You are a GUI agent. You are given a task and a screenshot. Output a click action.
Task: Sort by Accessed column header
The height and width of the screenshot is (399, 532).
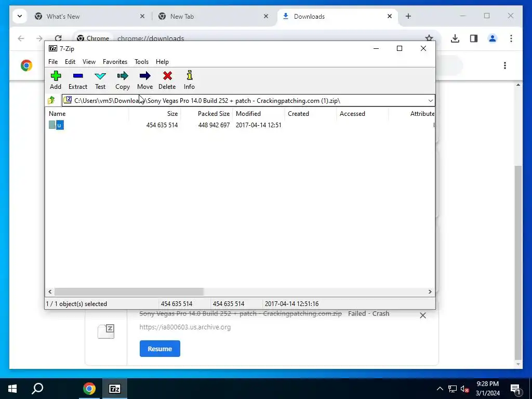pyautogui.click(x=362, y=114)
